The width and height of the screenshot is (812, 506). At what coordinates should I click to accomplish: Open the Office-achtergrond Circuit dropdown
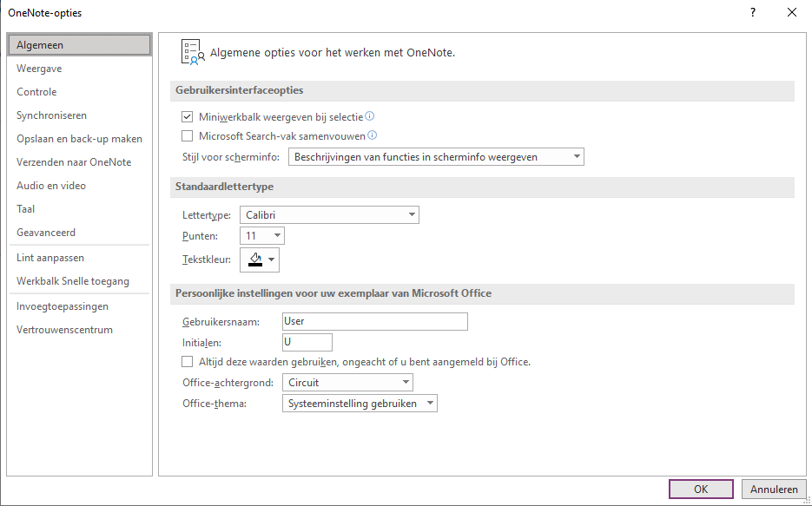pyautogui.click(x=347, y=383)
